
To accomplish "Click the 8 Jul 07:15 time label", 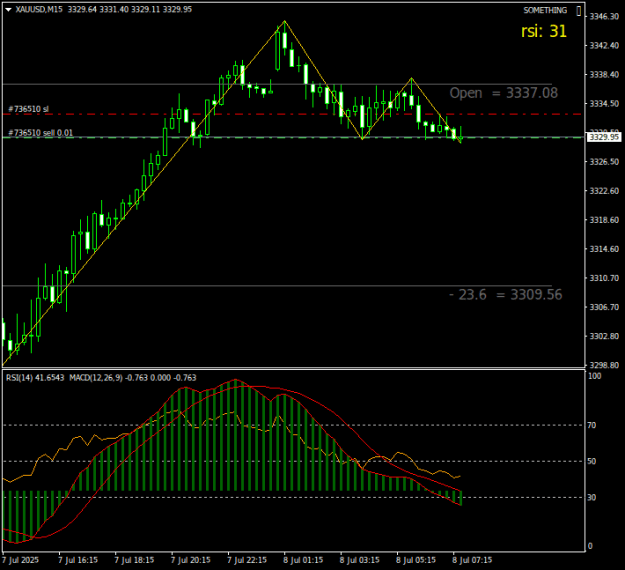I will [472, 560].
